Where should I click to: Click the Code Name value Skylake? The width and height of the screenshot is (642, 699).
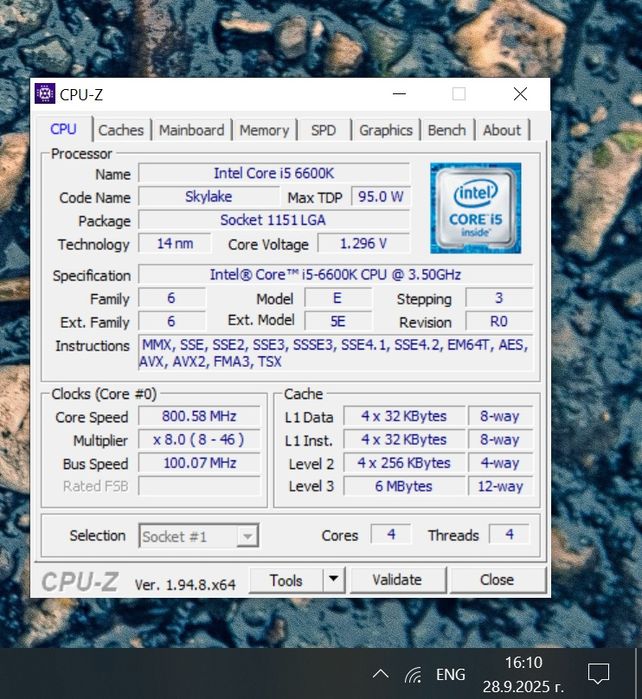coord(209,197)
